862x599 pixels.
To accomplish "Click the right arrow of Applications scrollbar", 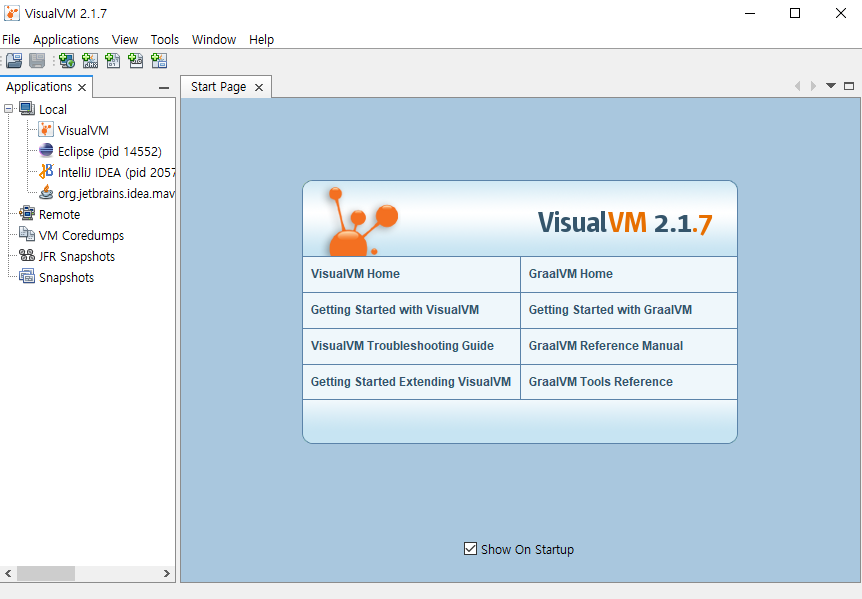I will 167,573.
